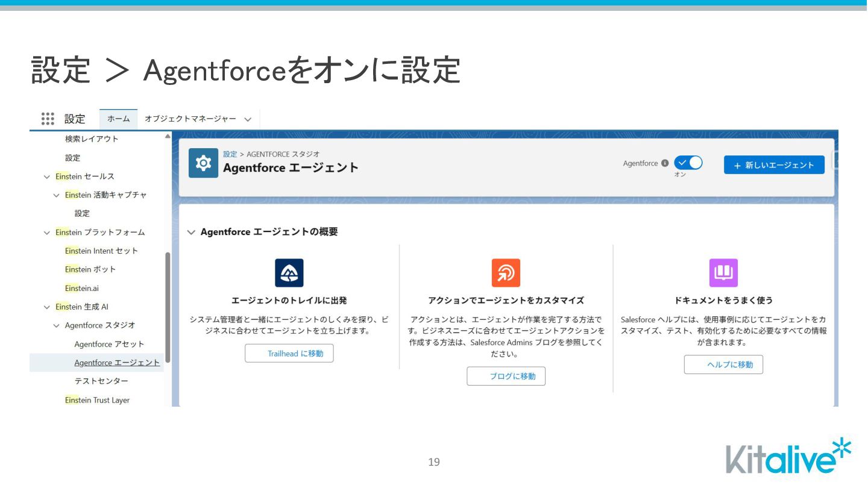Click the setup gear icon beside Agentforce エージェント
The width and height of the screenshot is (868, 488).
coord(203,163)
